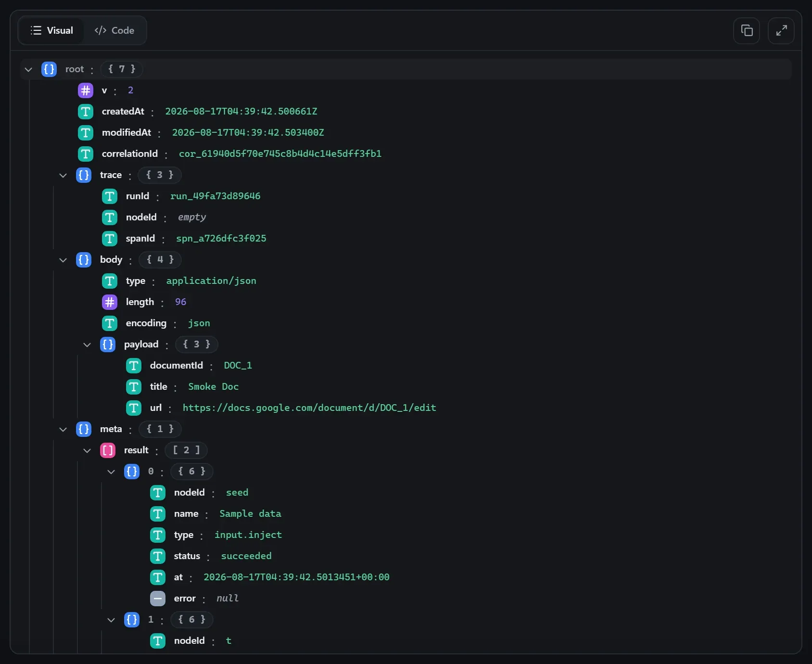Image resolution: width=812 pixels, height=664 pixels.
Task: Click the application/json type value
Action: (211, 281)
